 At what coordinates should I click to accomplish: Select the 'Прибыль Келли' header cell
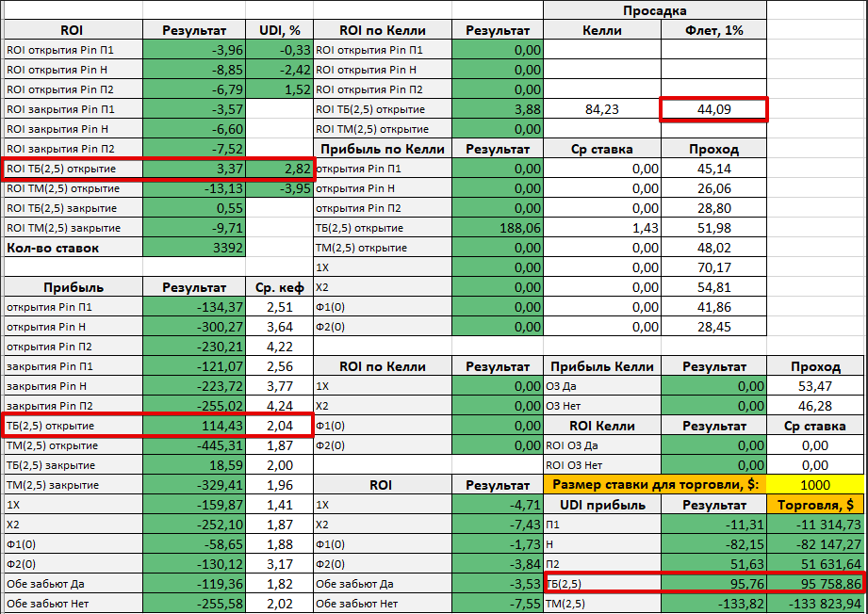point(602,366)
